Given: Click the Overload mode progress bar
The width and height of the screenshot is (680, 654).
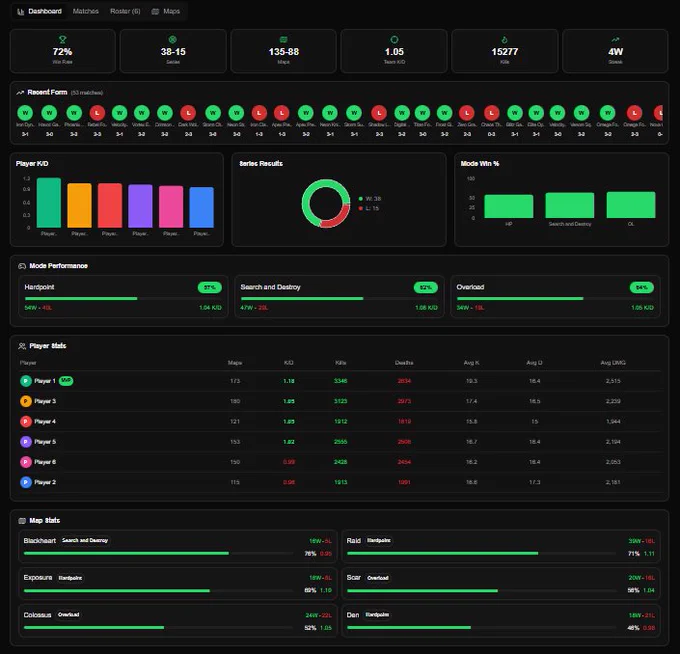Looking at the screenshot, I should 555,298.
